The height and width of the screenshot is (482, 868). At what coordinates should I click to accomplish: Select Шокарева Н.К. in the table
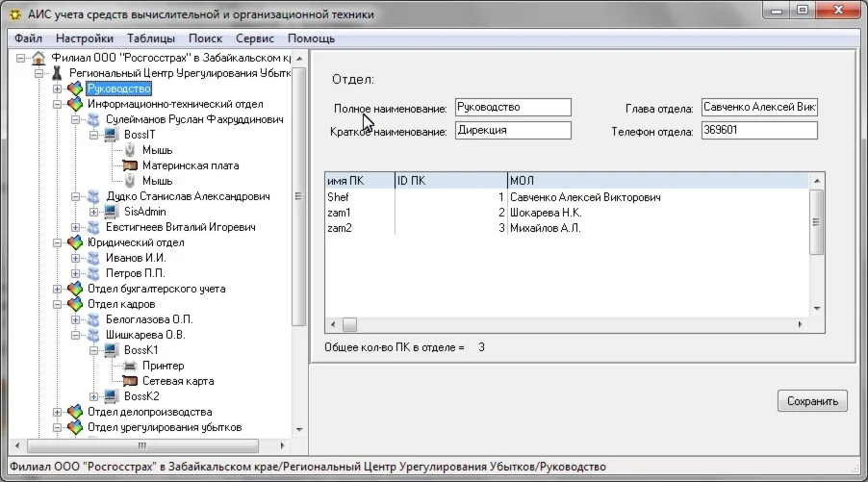(546, 213)
